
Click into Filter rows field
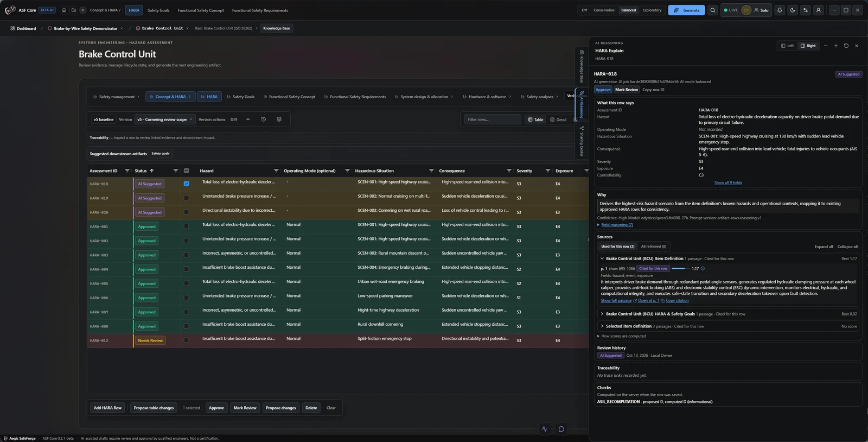[492, 119]
